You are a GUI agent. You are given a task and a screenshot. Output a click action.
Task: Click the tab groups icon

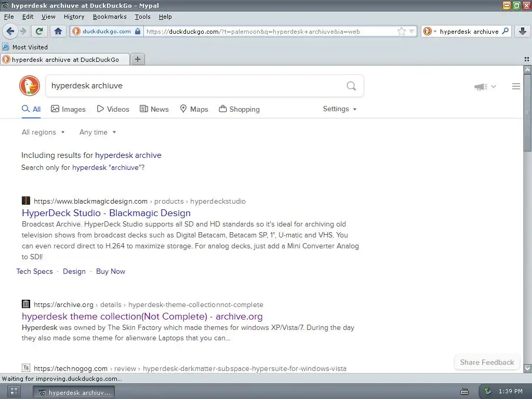(x=527, y=59)
